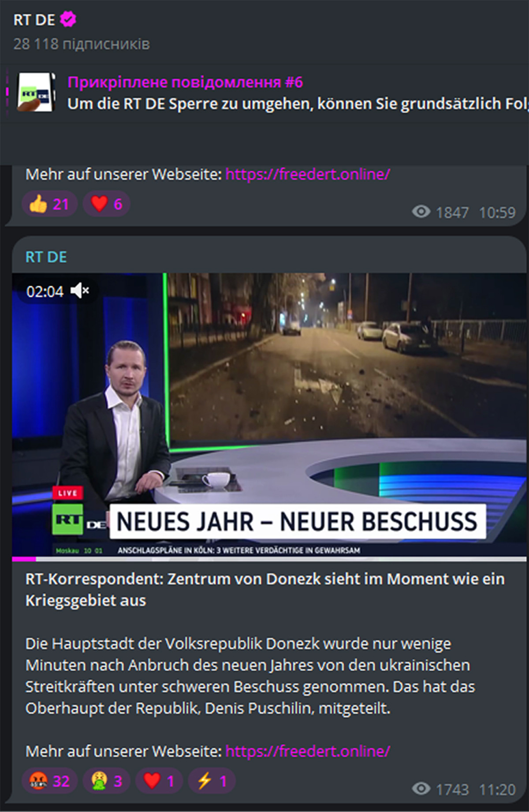Click the LIVE badge in the video
This screenshot has width=529, height=812.
(x=67, y=493)
